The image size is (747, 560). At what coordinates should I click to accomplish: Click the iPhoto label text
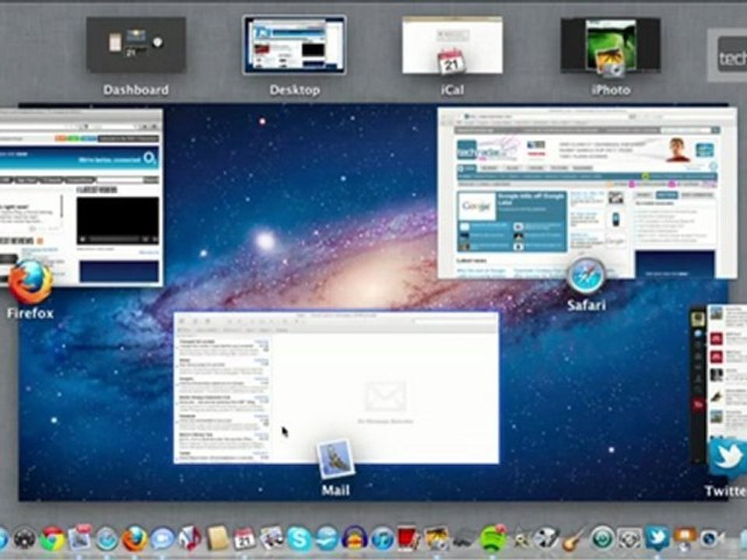click(x=611, y=90)
